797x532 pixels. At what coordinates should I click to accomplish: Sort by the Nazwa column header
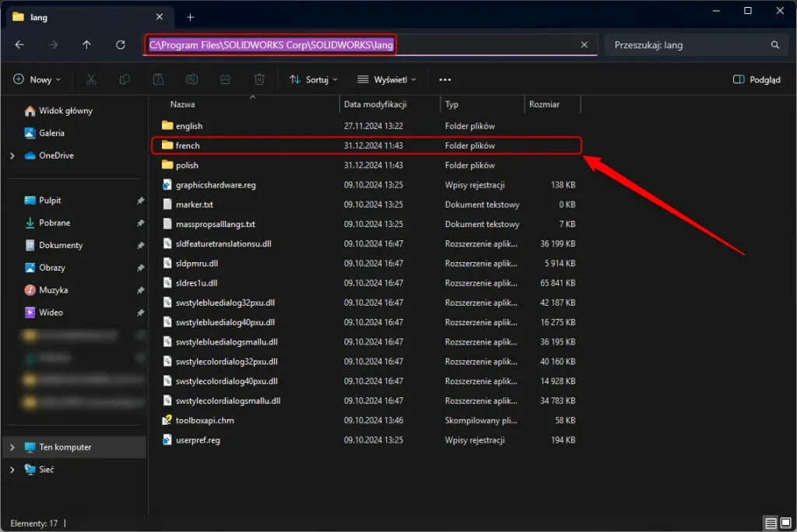coord(244,104)
